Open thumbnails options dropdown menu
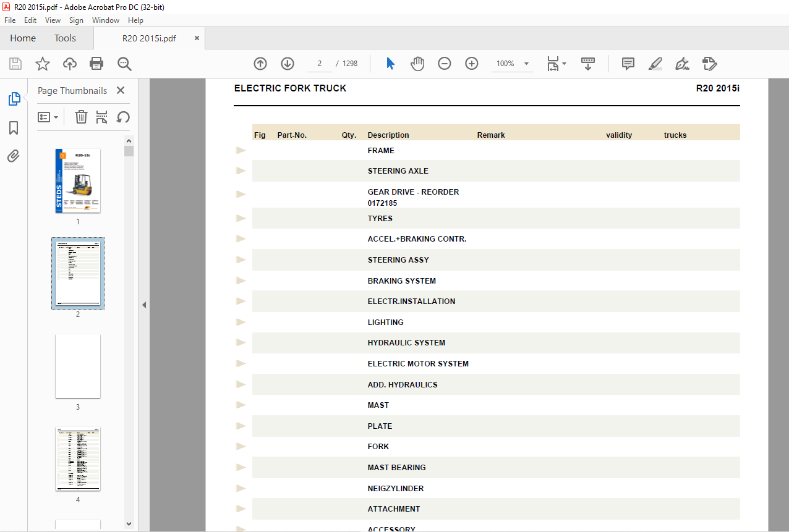The height and width of the screenshot is (532, 789). 48,117
